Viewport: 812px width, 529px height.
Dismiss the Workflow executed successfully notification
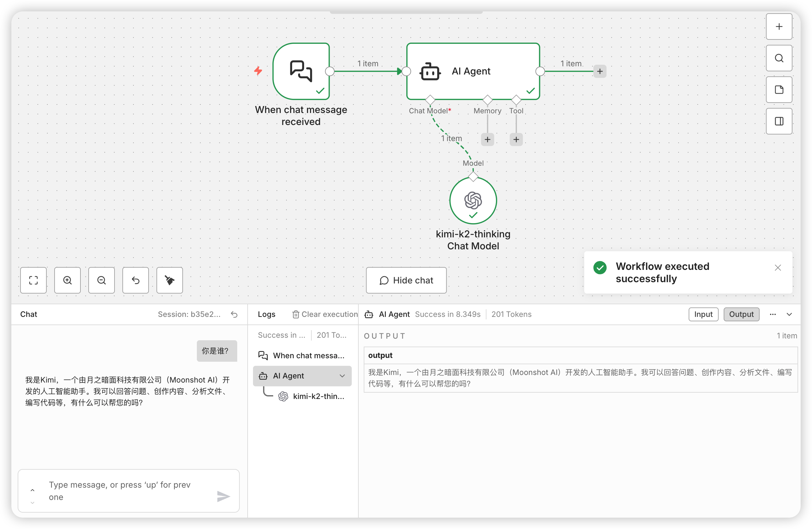pyautogui.click(x=778, y=268)
